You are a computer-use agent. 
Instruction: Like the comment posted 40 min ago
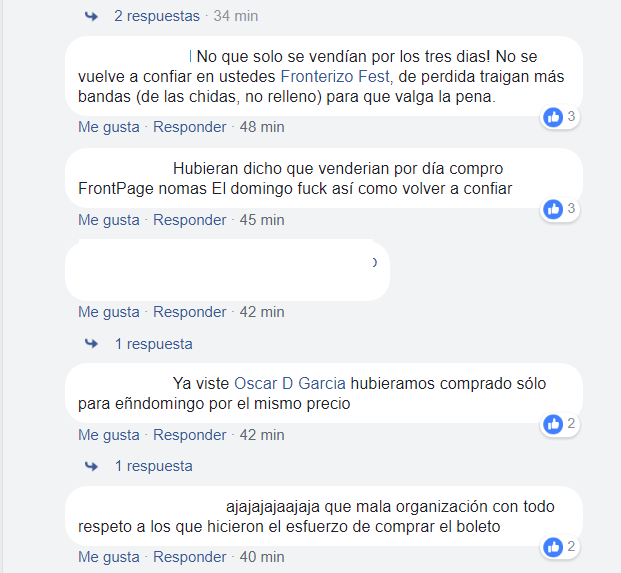click(109, 557)
